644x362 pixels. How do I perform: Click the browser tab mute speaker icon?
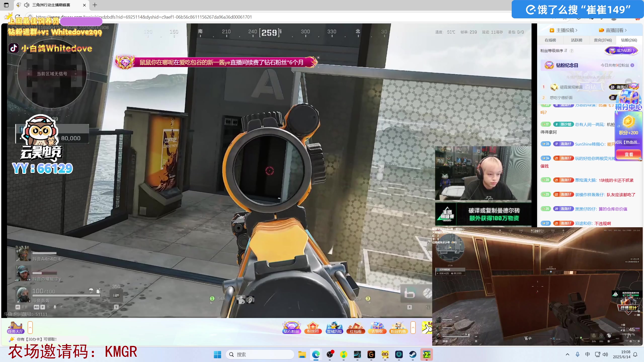(27, 5)
